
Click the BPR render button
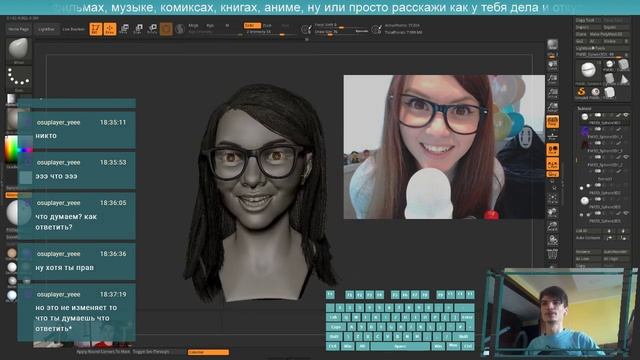[x=553, y=44]
